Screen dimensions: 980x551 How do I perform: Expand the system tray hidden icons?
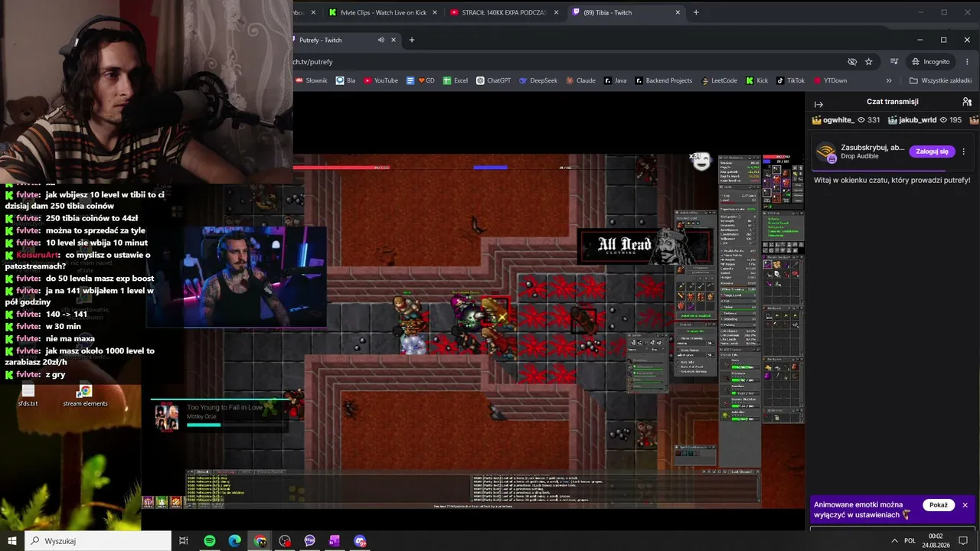[x=894, y=541]
